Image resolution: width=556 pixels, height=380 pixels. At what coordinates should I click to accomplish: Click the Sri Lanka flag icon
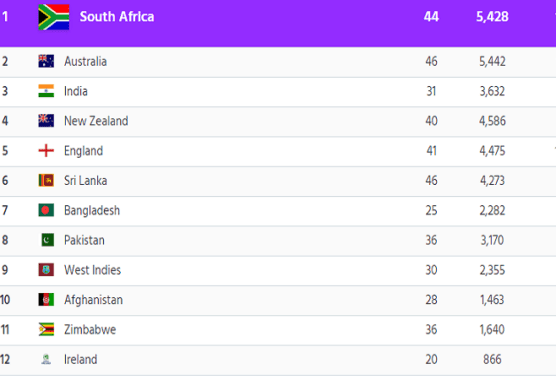click(46, 180)
